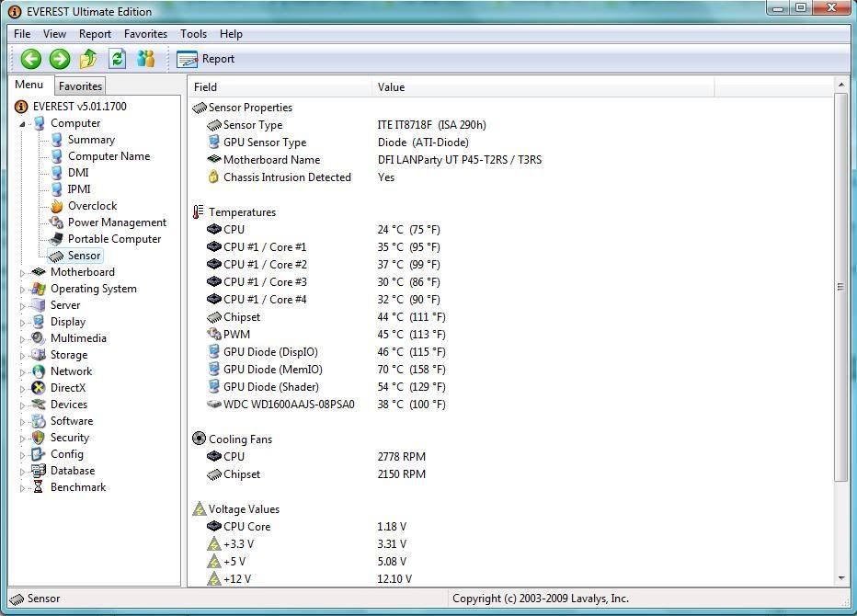The width and height of the screenshot is (857, 616).
Task: Click the green Forward arrow icon
Action: pyautogui.click(x=60, y=59)
